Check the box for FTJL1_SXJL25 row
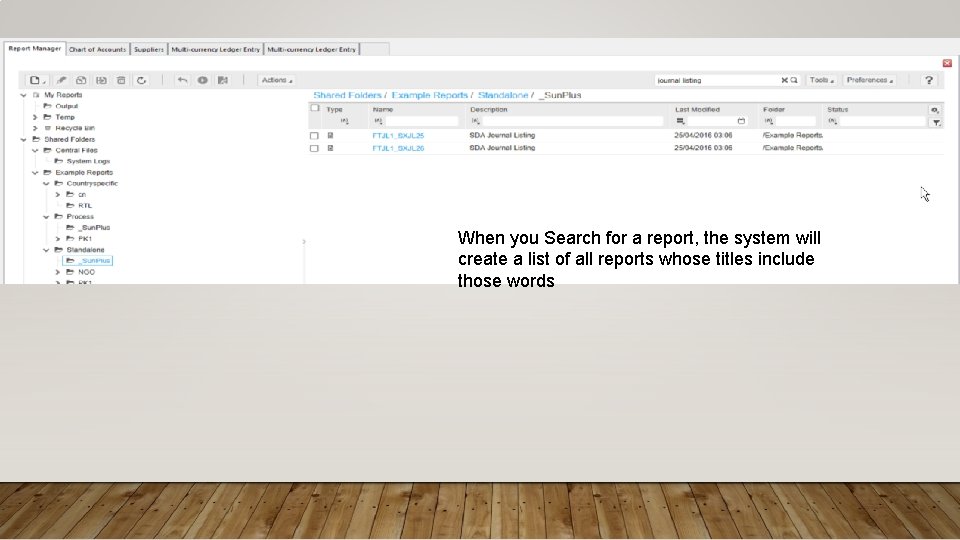Image resolution: width=960 pixels, height=540 pixels. coord(314,136)
